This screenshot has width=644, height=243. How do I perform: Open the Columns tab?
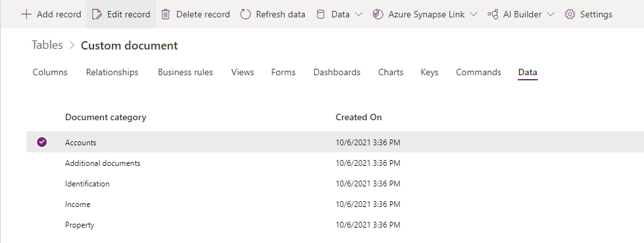(50, 72)
